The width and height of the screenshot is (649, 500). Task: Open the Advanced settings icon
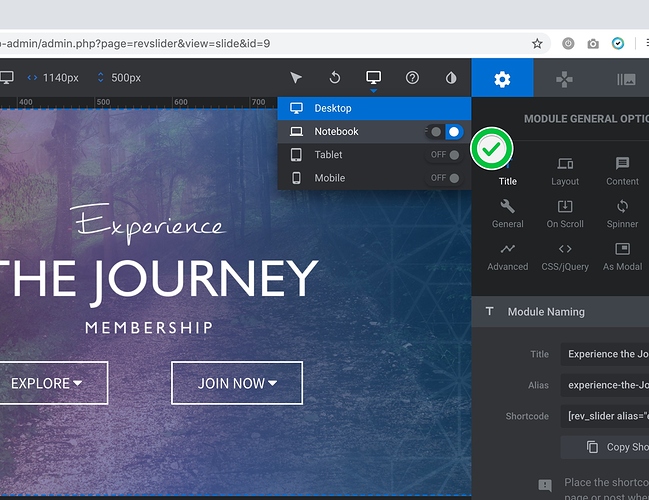(508, 256)
